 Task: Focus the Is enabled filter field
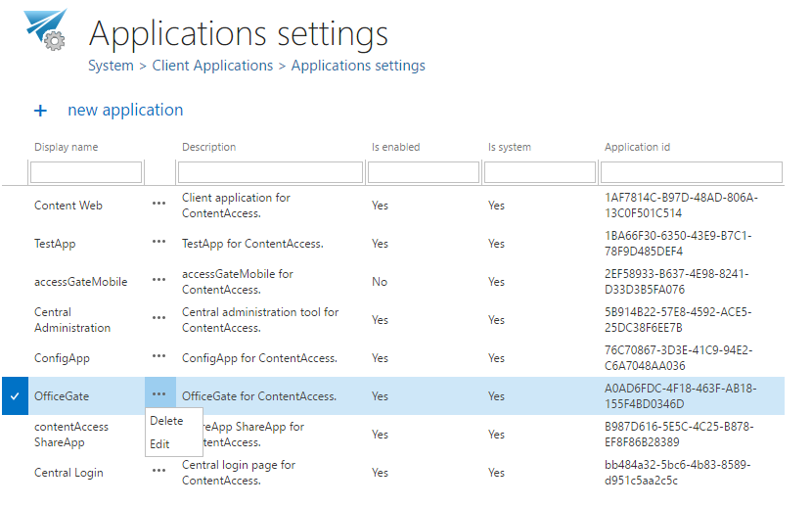423,173
